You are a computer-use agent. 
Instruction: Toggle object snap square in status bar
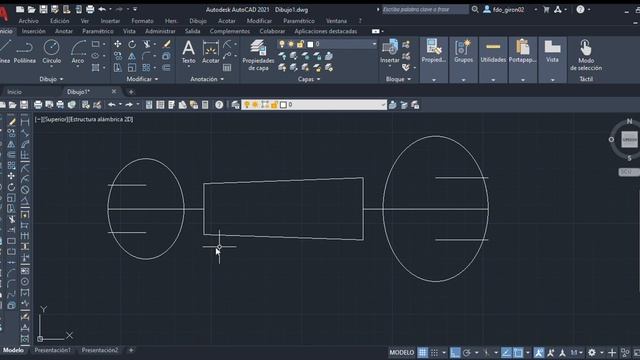tap(518, 353)
